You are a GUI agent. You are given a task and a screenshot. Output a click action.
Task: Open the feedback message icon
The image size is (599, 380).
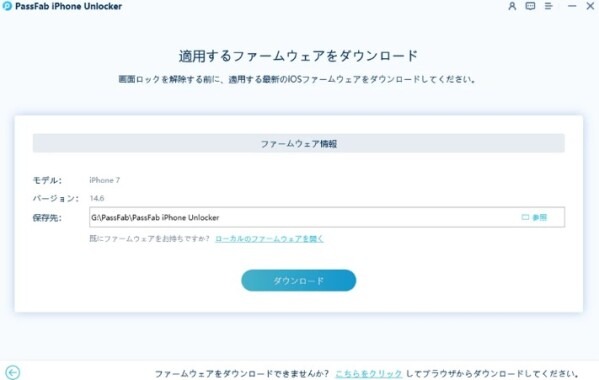click(530, 6)
